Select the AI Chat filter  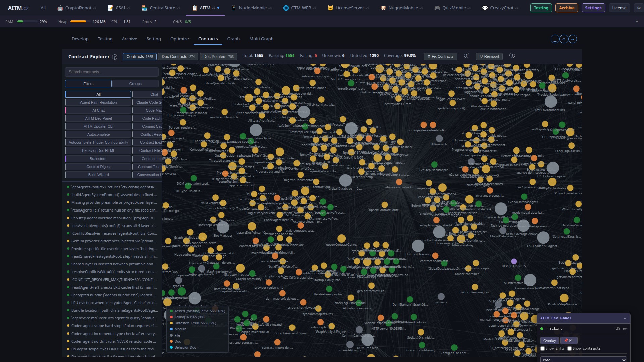[x=98, y=110]
